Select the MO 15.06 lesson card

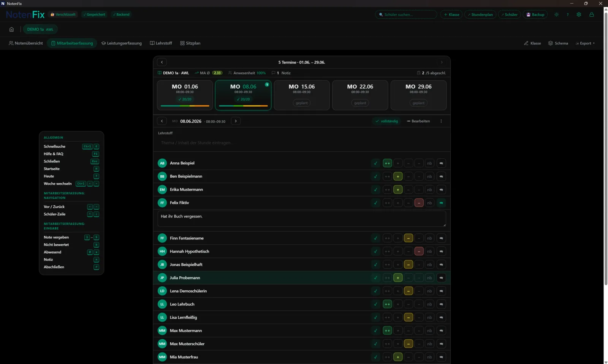coord(302,95)
